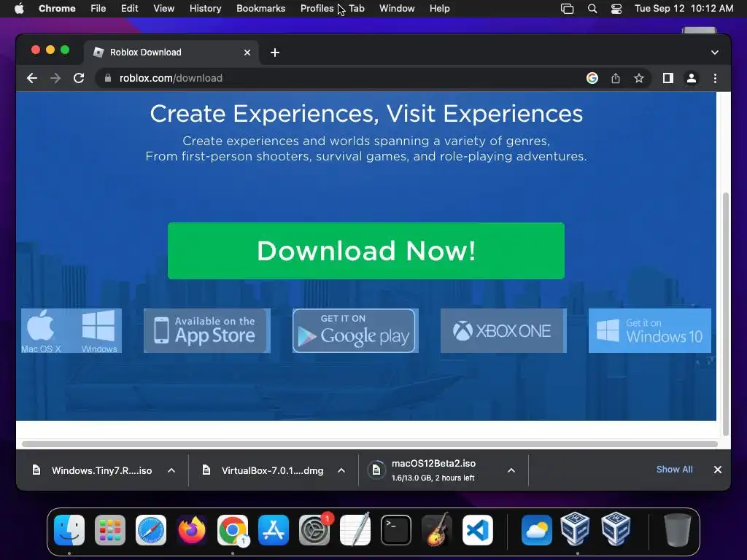Open the Chrome app menu

pos(57,9)
